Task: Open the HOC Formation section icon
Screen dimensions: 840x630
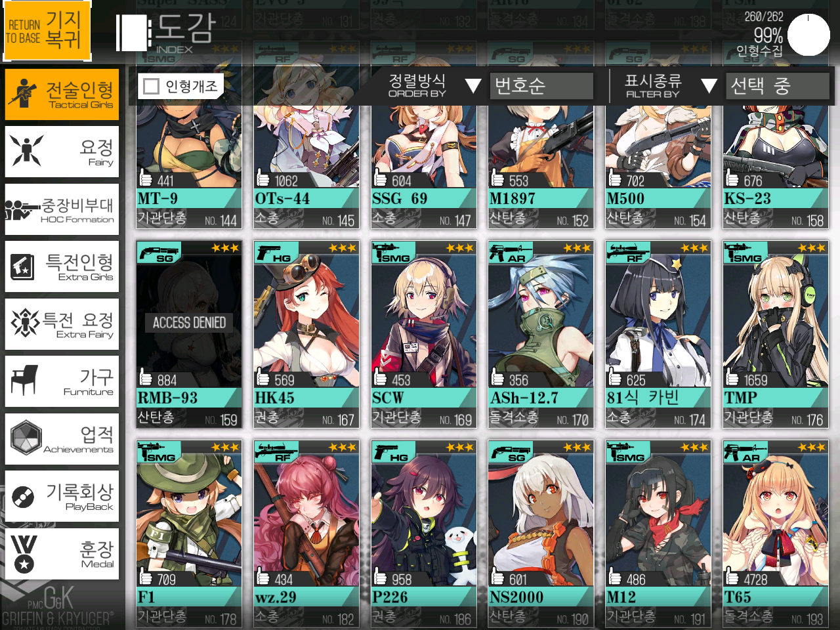Action: point(22,210)
